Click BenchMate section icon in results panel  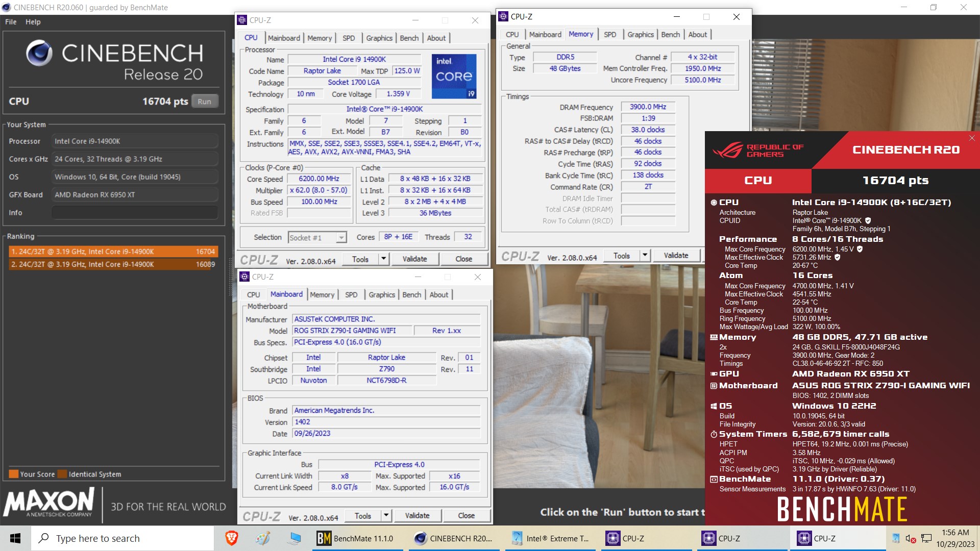[x=714, y=479]
